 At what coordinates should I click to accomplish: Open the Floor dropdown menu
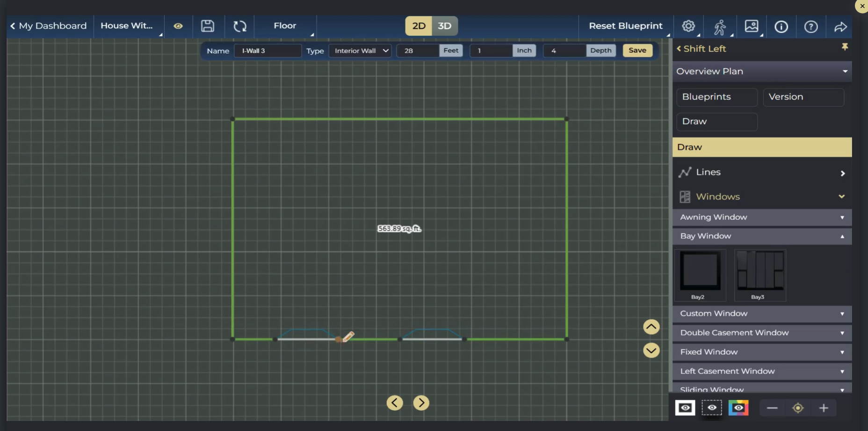[x=285, y=26]
